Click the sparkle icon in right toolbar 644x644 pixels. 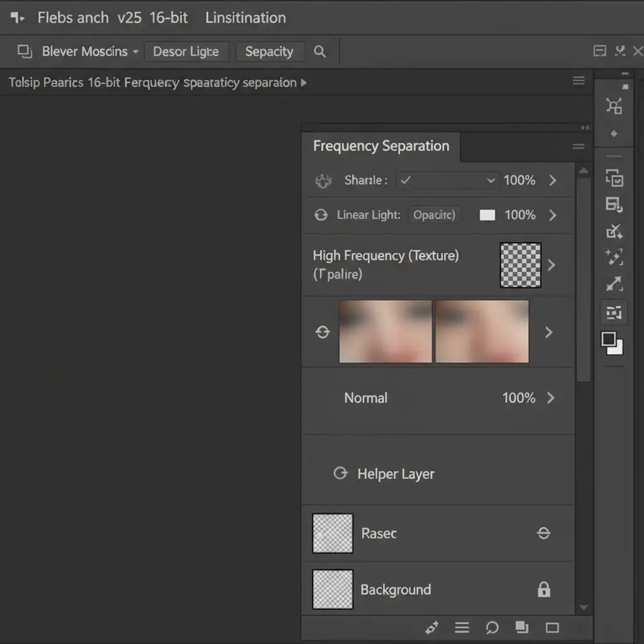coord(614,257)
